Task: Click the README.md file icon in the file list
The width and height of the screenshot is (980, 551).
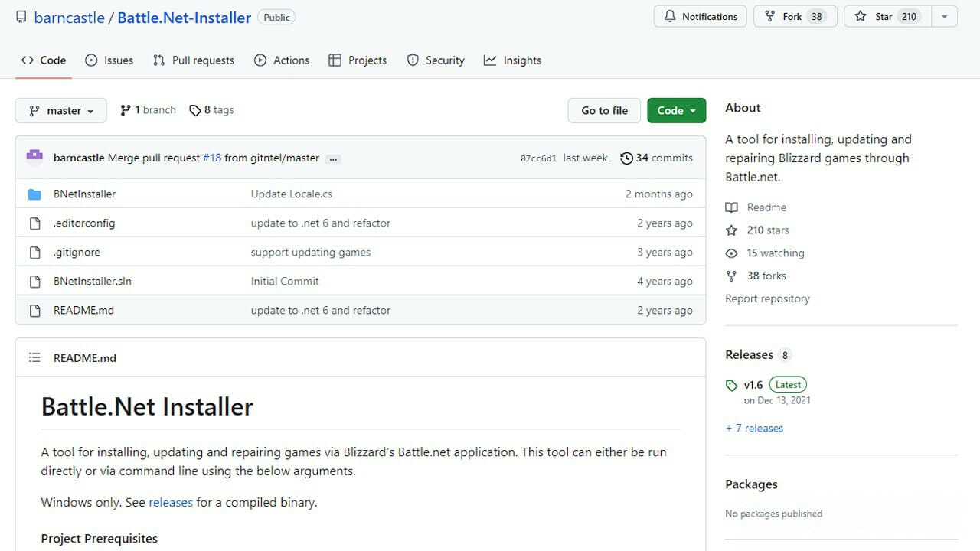Action: (34, 311)
